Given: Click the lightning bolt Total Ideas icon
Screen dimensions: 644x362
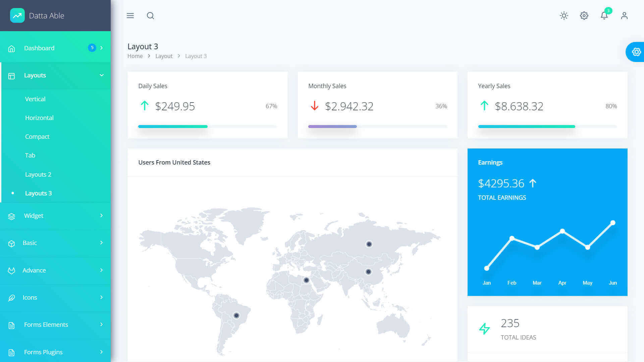Looking at the screenshot, I should tap(484, 328).
